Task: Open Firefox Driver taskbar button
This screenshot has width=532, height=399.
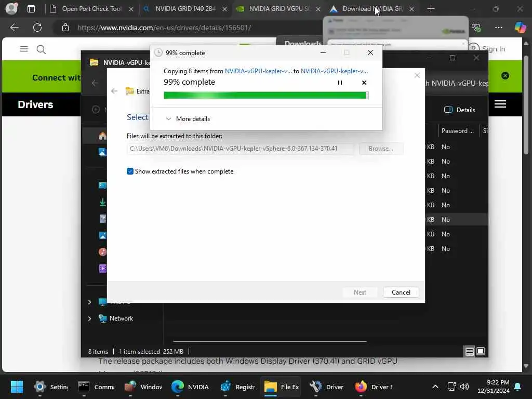Action: click(x=374, y=387)
